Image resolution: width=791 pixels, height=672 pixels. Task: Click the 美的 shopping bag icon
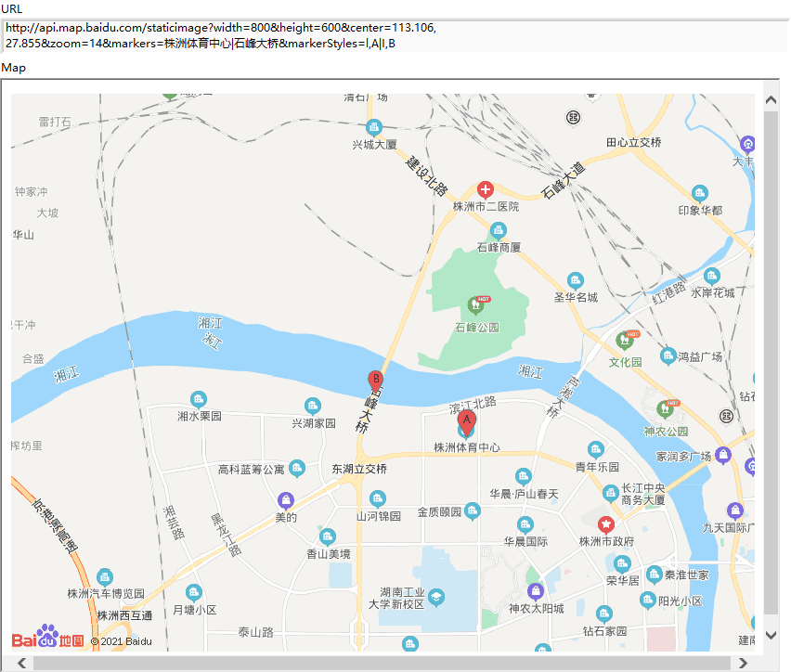click(286, 501)
